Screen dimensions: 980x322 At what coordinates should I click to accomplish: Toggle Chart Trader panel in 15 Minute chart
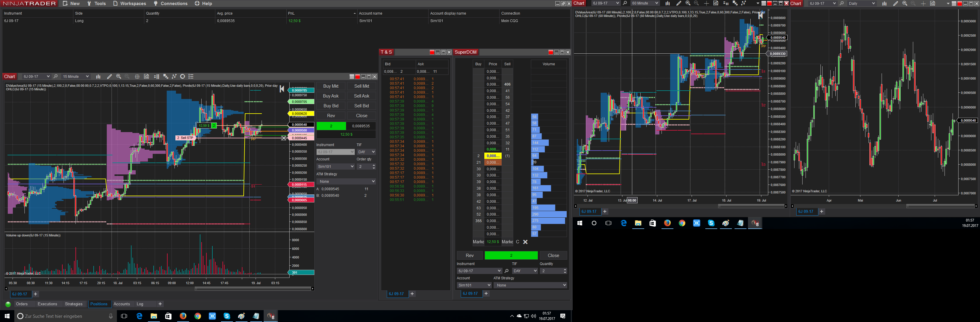coord(156,76)
